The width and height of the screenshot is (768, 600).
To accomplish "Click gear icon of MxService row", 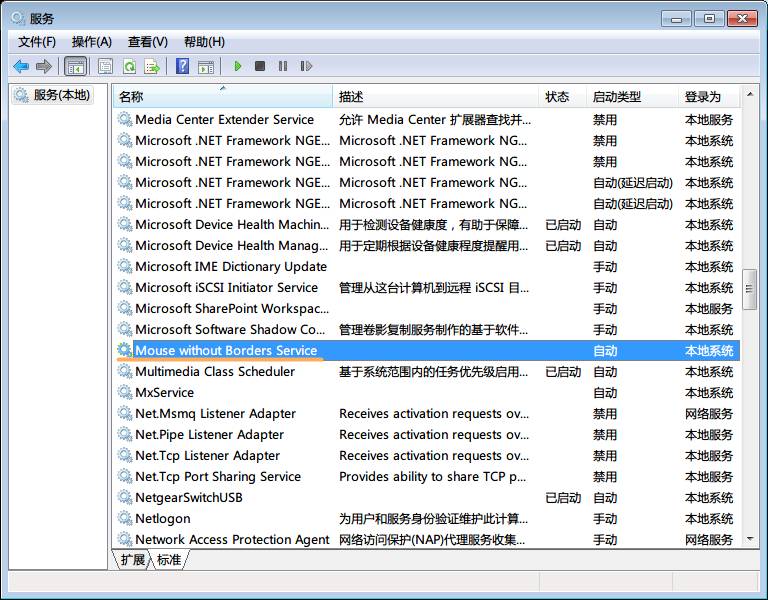I will [x=125, y=392].
